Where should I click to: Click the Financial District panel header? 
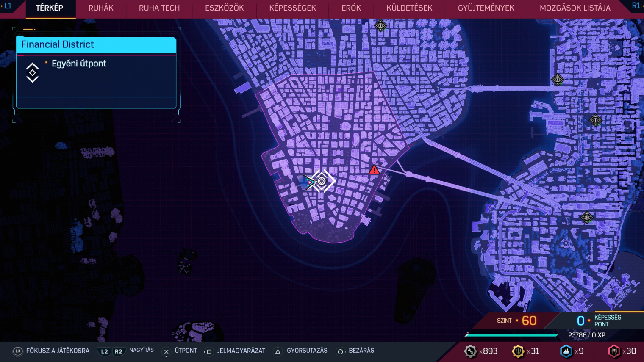click(x=96, y=44)
